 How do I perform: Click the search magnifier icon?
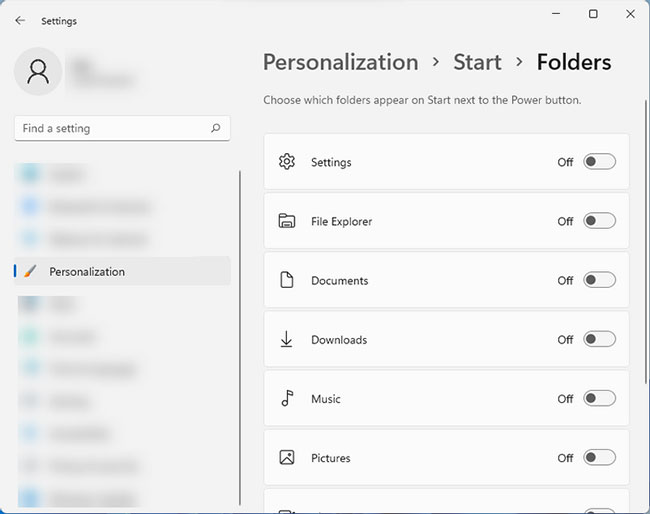click(x=215, y=129)
